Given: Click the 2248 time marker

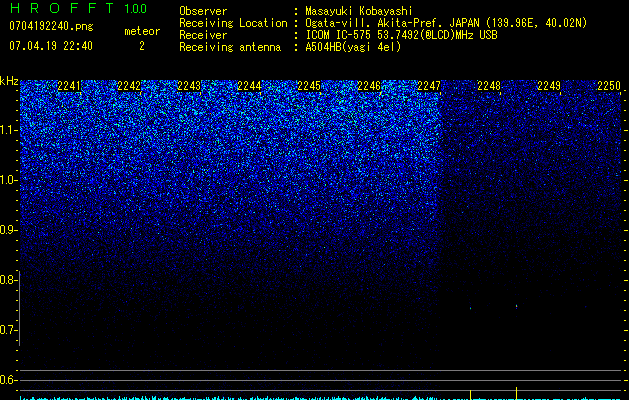Looking at the screenshot, I should pyautogui.click(x=489, y=86).
